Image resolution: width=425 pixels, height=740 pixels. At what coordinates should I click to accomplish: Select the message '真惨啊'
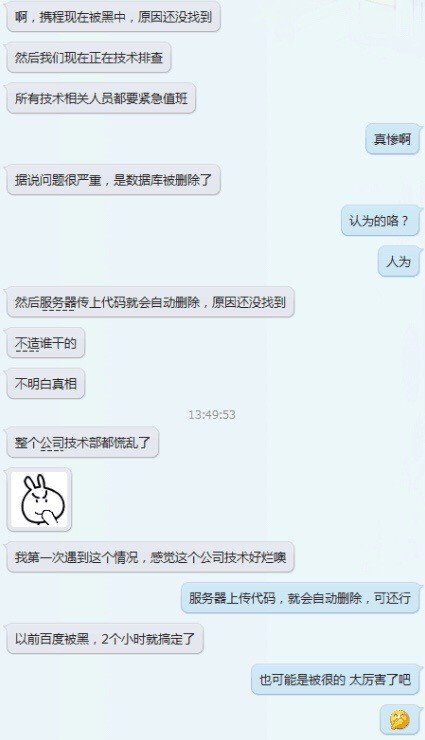pyautogui.click(x=392, y=139)
